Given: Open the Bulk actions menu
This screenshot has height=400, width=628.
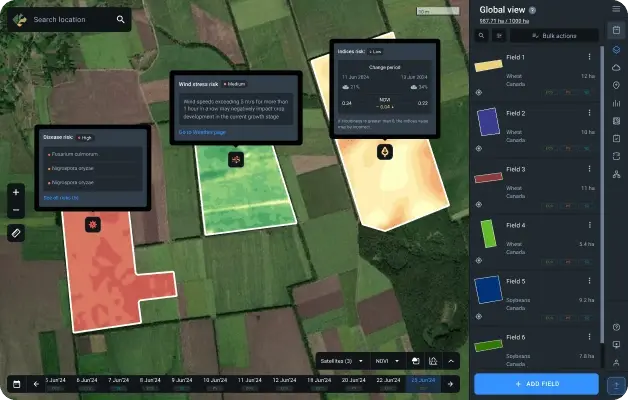Looking at the screenshot, I should tap(554, 35).
